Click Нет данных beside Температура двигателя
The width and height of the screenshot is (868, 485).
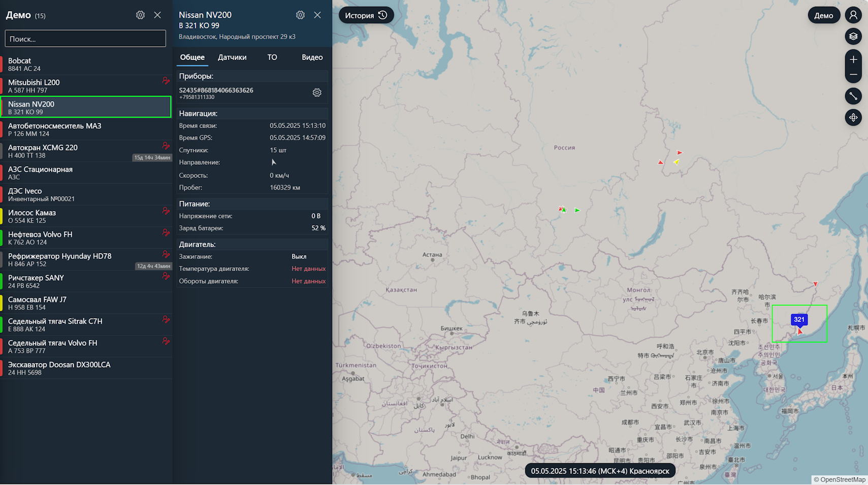pos(308,269)
